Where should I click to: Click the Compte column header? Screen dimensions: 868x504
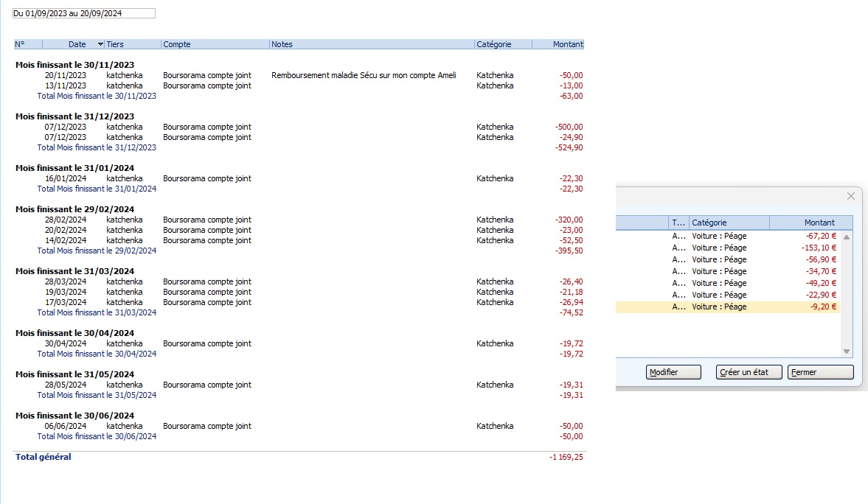pyautogui.click(x=215, y=44)
